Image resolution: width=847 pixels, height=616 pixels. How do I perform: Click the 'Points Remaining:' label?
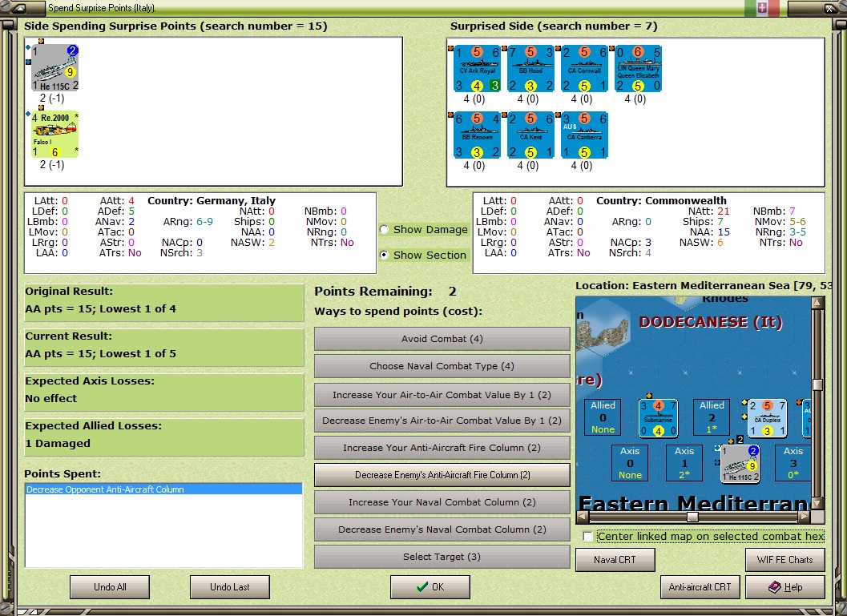pos(373,292)
